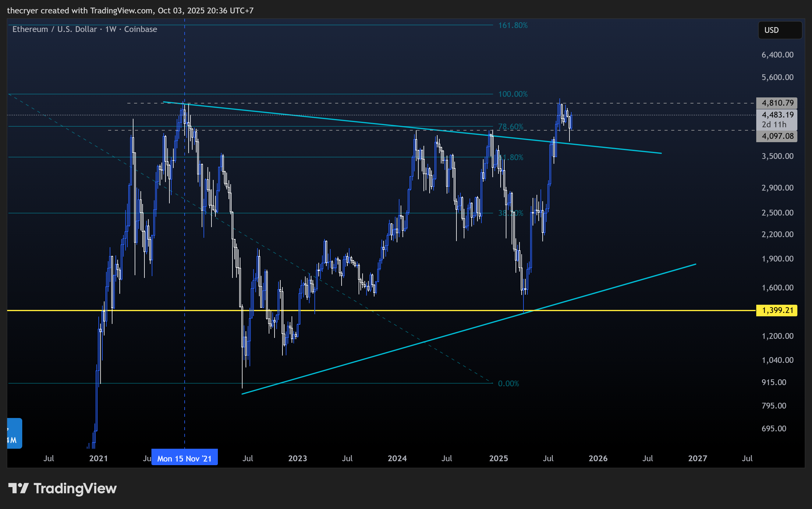Click the 4,097.08 price label
Image resolution: width=812 pixels, height=509 pixels.
777,136
